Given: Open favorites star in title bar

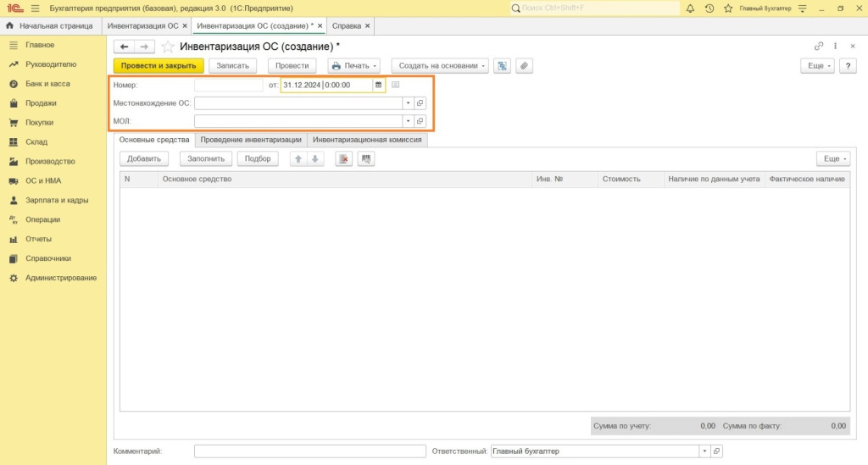Looking at the screenshot, I should pyautogui.click(x=728, y=8).
